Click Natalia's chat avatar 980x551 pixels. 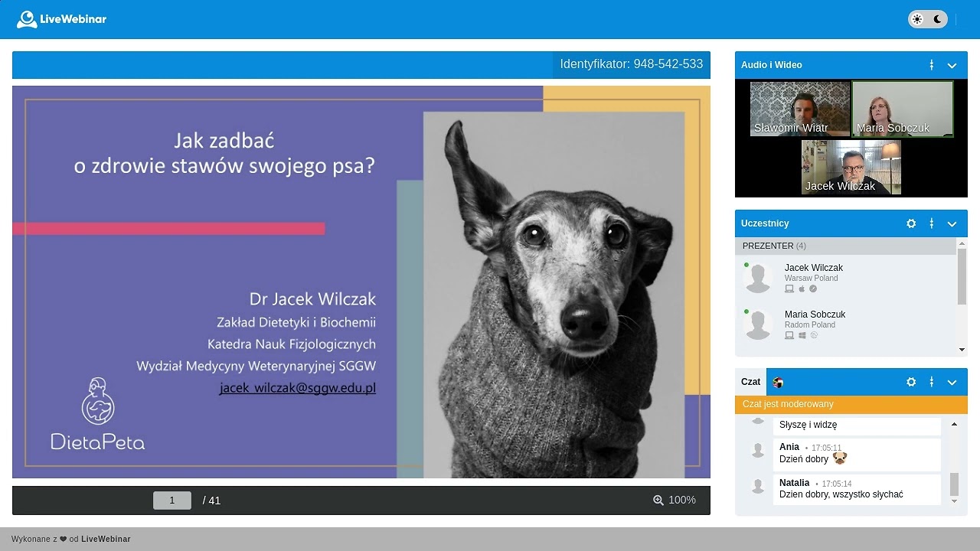coord(758,486)
